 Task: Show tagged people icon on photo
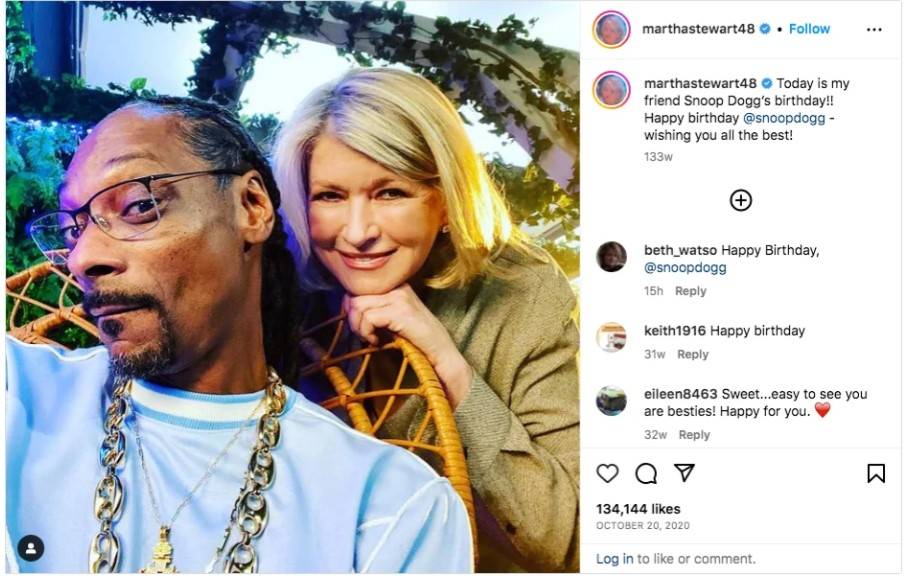pyautogui.click(x=31, y=548)
